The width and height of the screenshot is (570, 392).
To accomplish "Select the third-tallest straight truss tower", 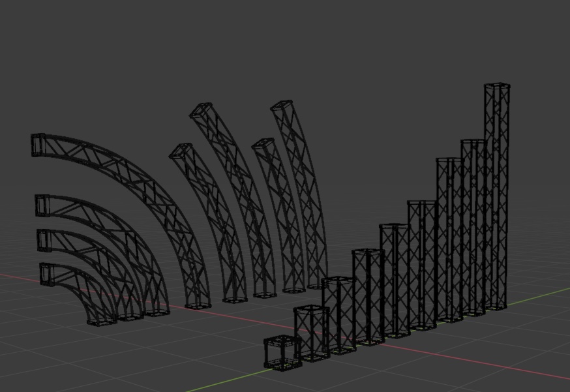I will pyautogui.click(x=450, y=240).
